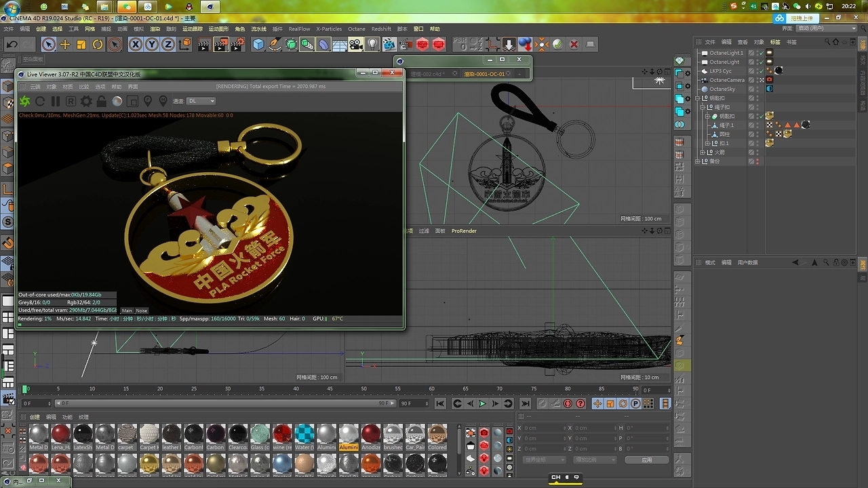Select OctaneCamera in object manager

click(x=726, y=80)
